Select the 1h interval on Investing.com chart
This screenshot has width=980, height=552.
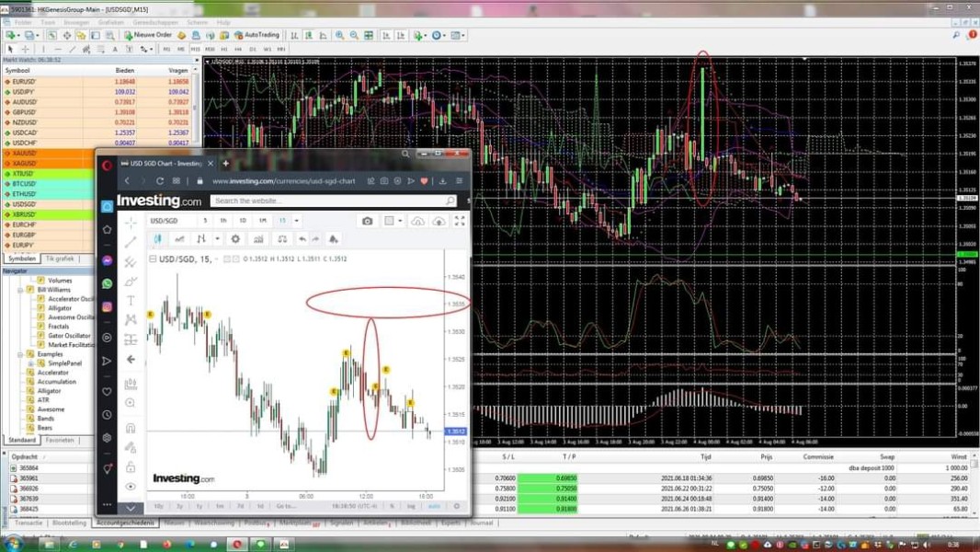pos(223,221)
